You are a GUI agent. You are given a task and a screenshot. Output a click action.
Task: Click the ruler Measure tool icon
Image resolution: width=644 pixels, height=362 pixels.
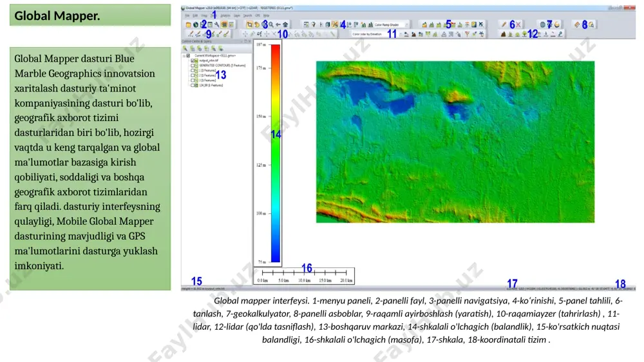[577, 24]
